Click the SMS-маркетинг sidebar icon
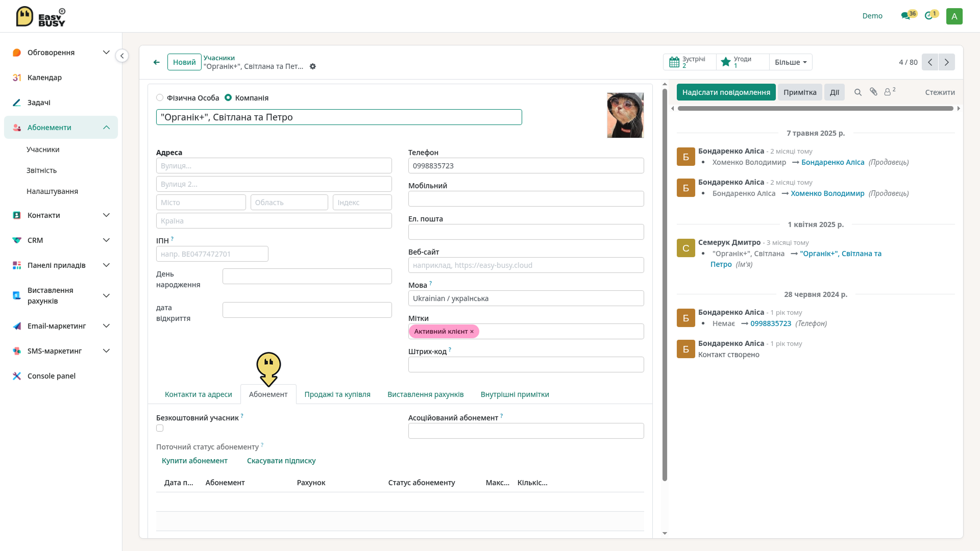The height and width of the screenshot is (551, 980). (17, 351)
